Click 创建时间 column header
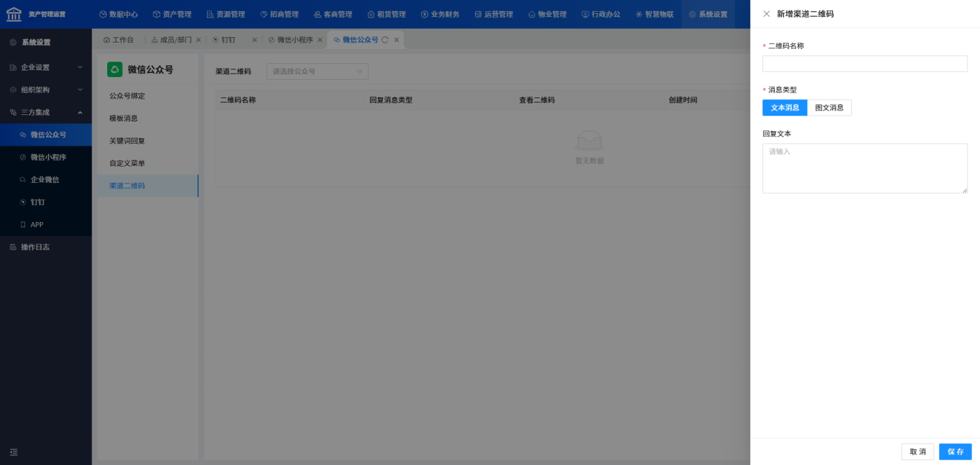Viewport: 980px width, 465px height. pyautogui.click(x=683, y=100)
